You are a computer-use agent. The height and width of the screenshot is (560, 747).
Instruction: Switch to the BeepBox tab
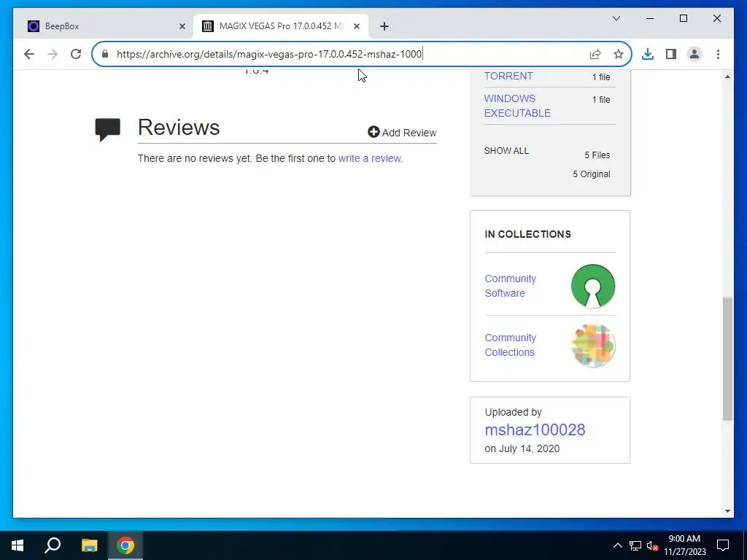point(104,26)
